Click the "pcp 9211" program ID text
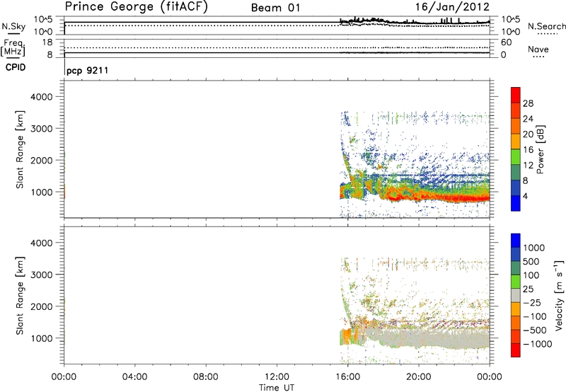This screenshot has width=566, height=392. coord(87,70)
